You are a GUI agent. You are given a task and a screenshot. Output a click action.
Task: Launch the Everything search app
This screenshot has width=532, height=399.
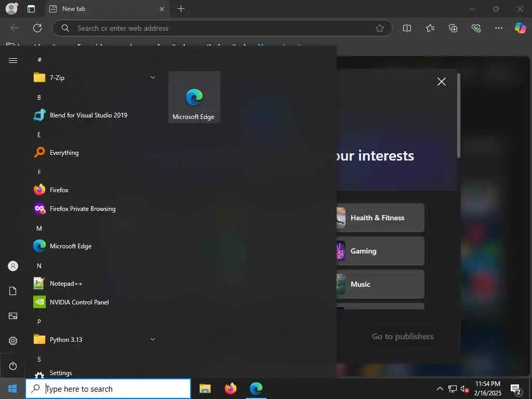(x=95, y=153)
